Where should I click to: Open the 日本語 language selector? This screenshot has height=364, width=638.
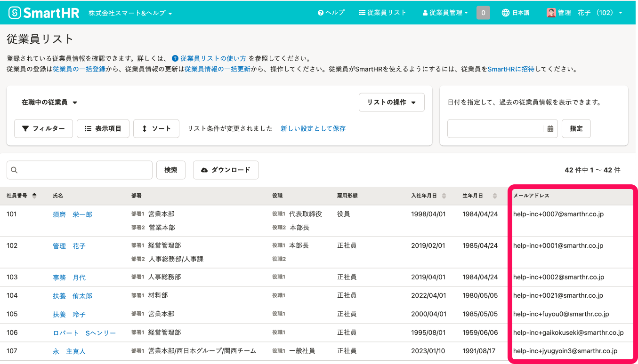[x=516, y=13]
